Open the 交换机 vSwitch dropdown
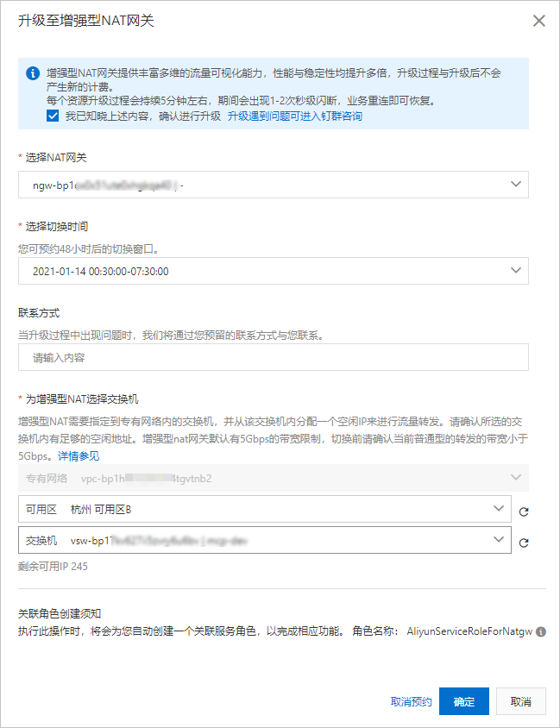The width and height of the screenshot is (560, 728). [x=265, y=540]
